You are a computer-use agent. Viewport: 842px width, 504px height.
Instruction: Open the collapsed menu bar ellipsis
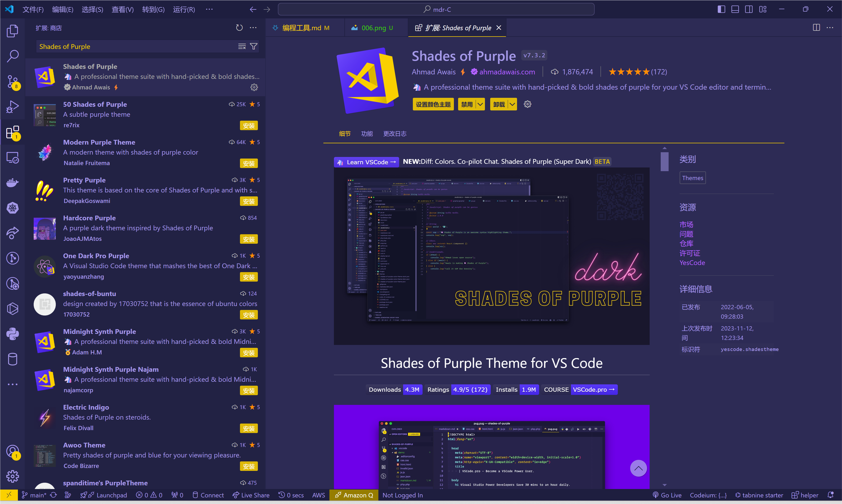pos(209,9)
